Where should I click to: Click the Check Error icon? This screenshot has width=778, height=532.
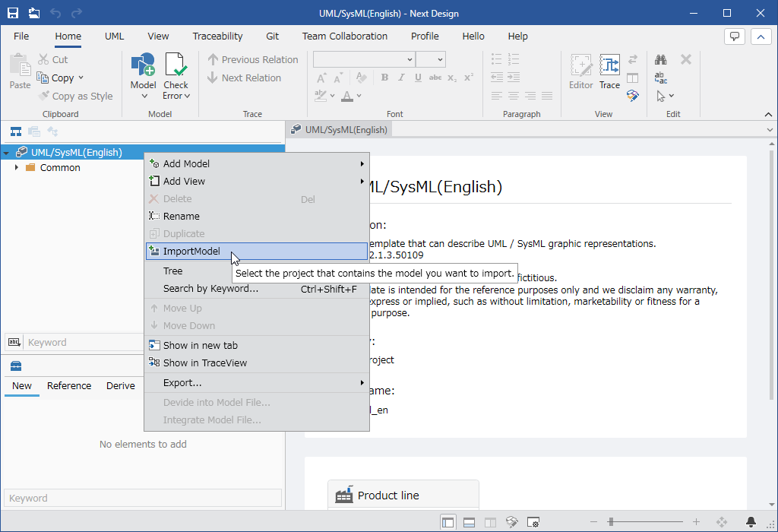click(x=176, y=65)
